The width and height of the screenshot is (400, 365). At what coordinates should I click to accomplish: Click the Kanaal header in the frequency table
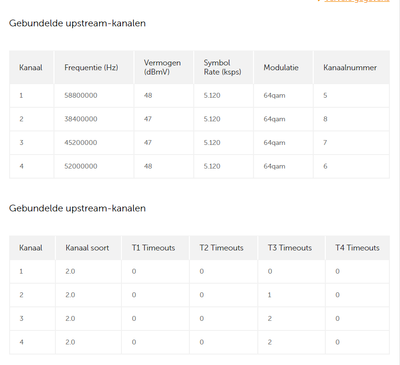31,68
